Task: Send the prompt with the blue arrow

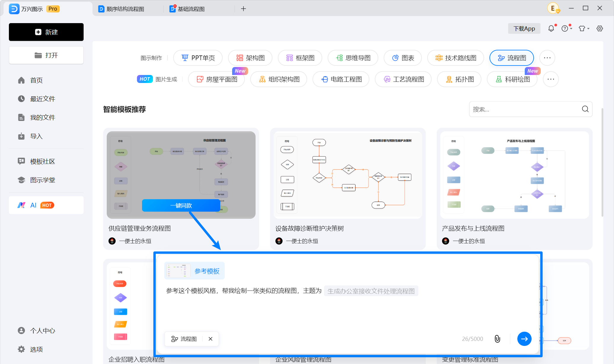Action: point(524,339)
